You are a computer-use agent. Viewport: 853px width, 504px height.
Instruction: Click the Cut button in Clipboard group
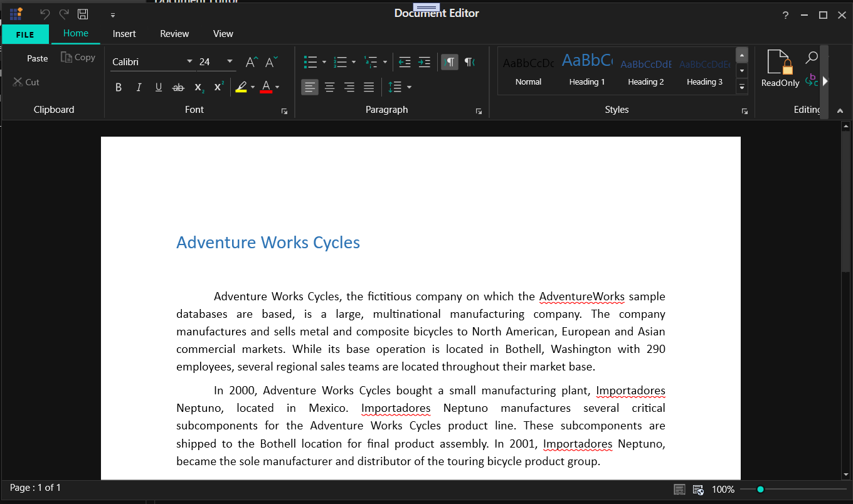coord(26,81)
